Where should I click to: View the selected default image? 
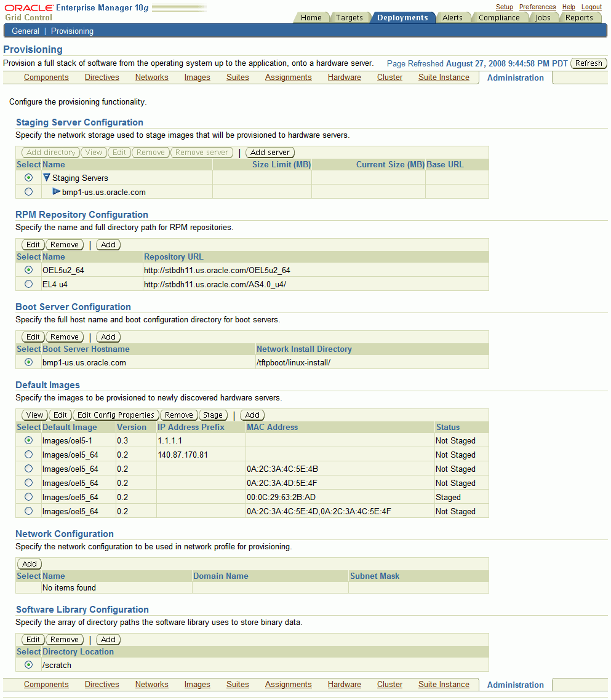pos(34,415)
